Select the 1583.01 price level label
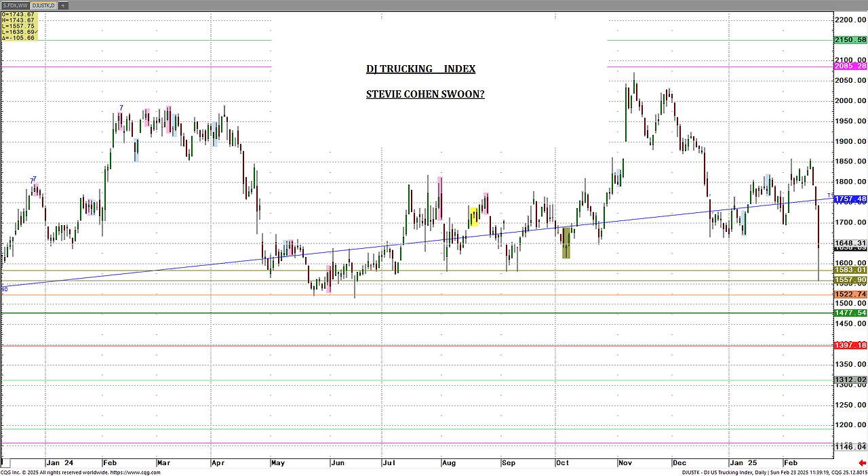 click(850, 270)
